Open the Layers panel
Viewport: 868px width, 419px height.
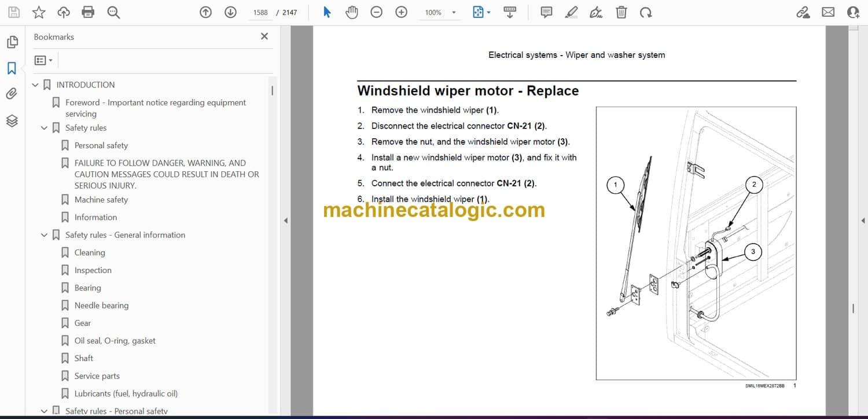(12, 120)
